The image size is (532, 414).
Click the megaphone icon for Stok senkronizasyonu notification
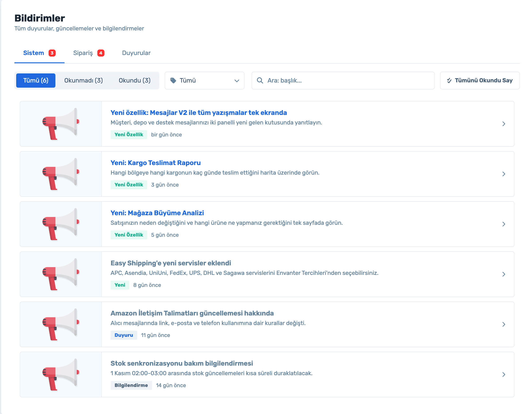coord(61,375)
